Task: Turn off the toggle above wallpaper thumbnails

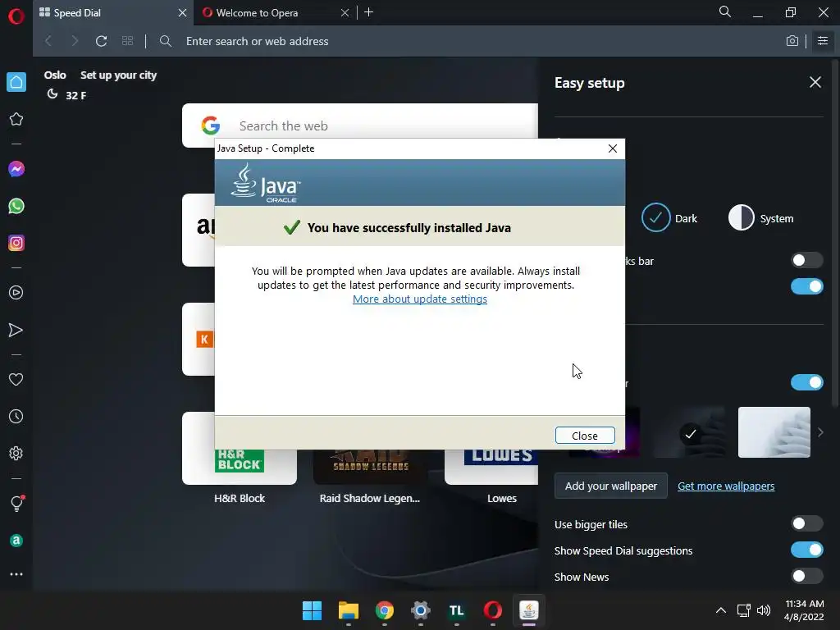Action: click(807, 382)
